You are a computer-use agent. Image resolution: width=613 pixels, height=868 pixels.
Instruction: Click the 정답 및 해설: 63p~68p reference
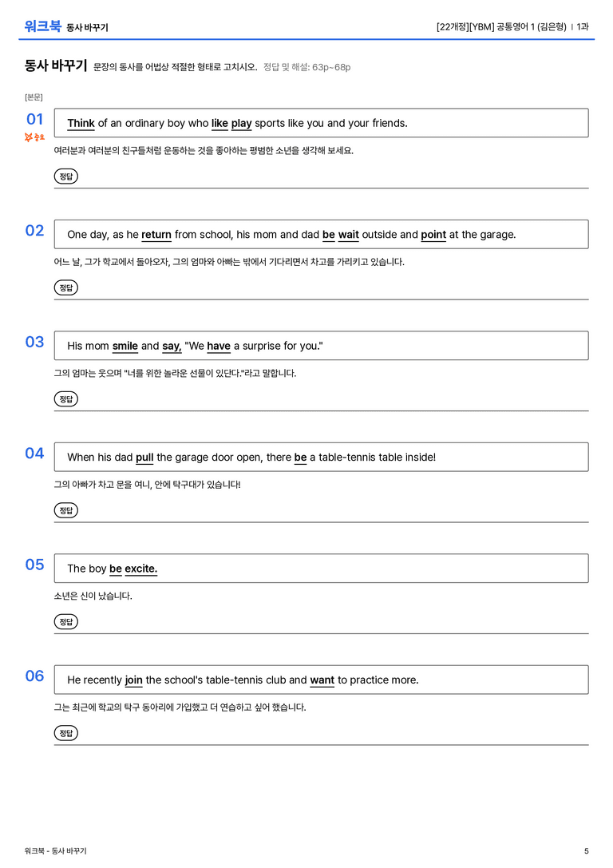[x=307, y=68]
